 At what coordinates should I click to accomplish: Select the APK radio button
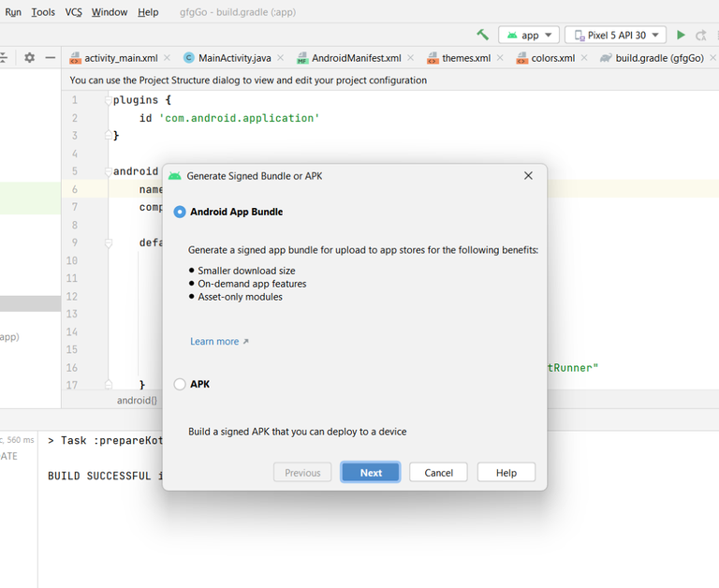pos(180,385)
